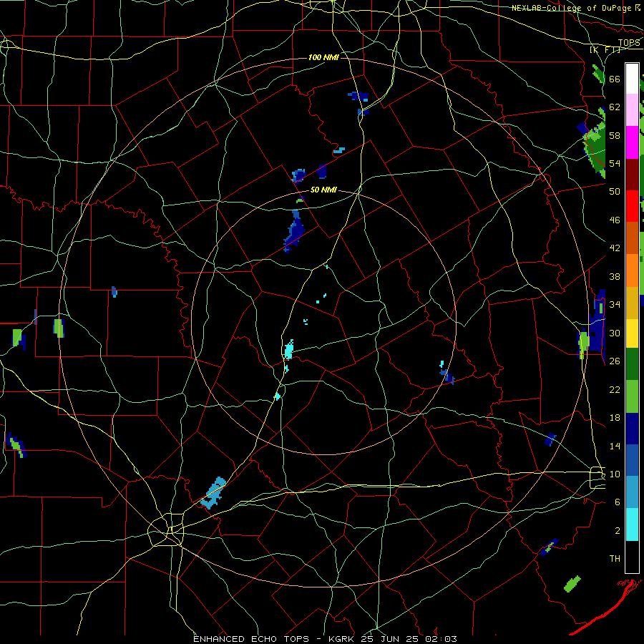This screenshot has height=644, width=644.
Task: Pick the dark green legend swatch
Action: (x=632, y=364)
